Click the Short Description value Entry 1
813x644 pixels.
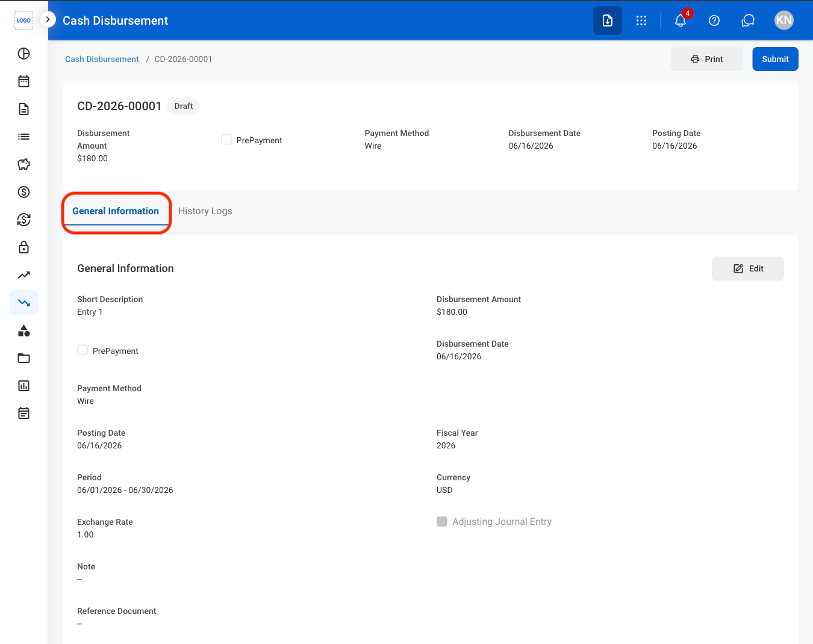(x=90, y=312)
